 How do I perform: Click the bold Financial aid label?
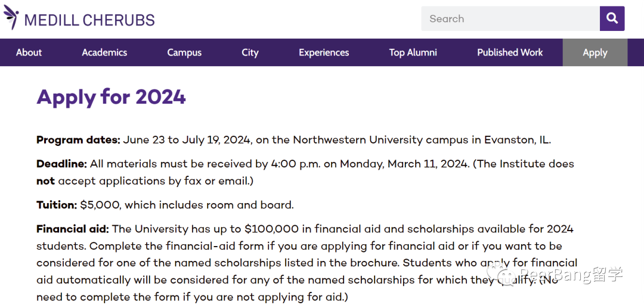[73, 229]
